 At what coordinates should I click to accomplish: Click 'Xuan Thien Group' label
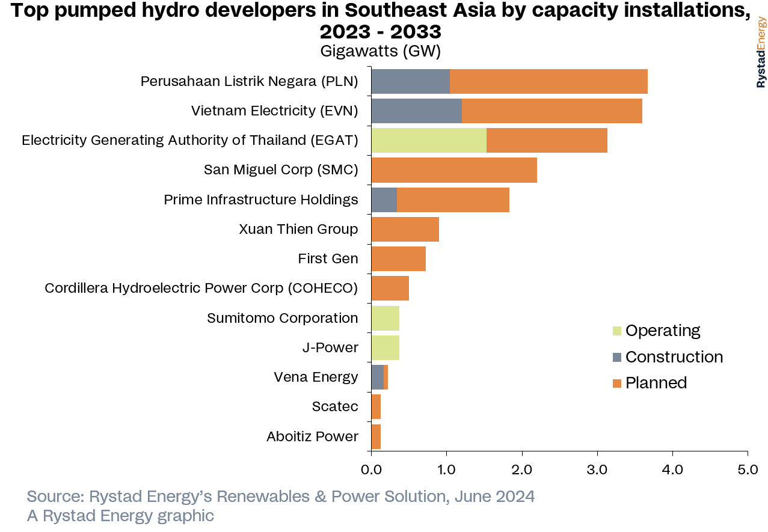point(298,229)
